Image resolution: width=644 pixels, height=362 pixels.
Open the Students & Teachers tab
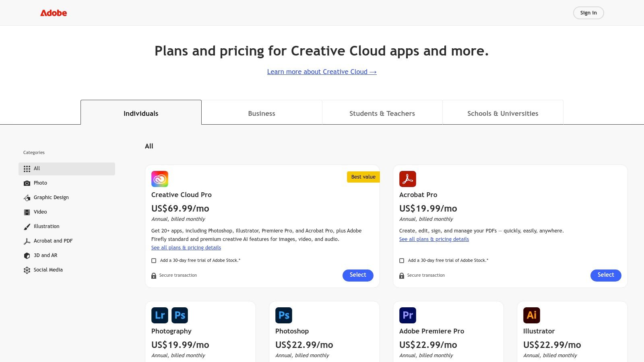382,113
